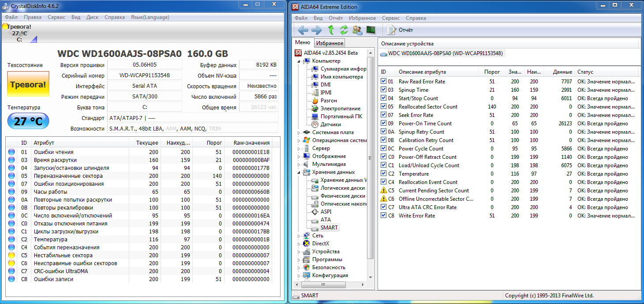Click the C: drive status icon in CrystalDiskInfo
This screenshot has height=304, width=644.
tap(19, 34)
